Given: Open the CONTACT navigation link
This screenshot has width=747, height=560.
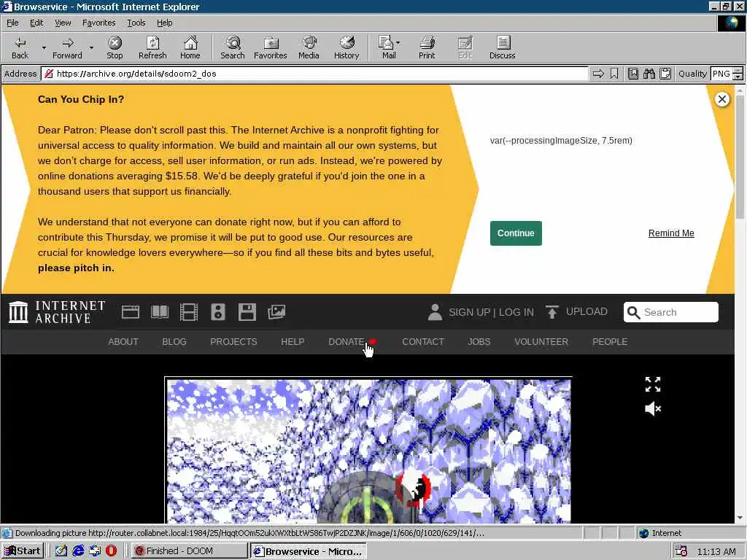Looking at the screenshot, I should (423, 342).
